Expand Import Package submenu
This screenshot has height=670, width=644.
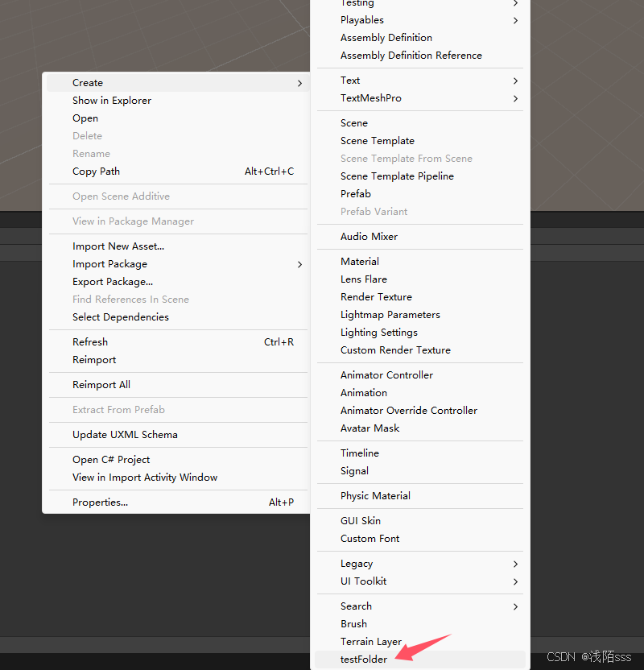click(x=178, y=264)
